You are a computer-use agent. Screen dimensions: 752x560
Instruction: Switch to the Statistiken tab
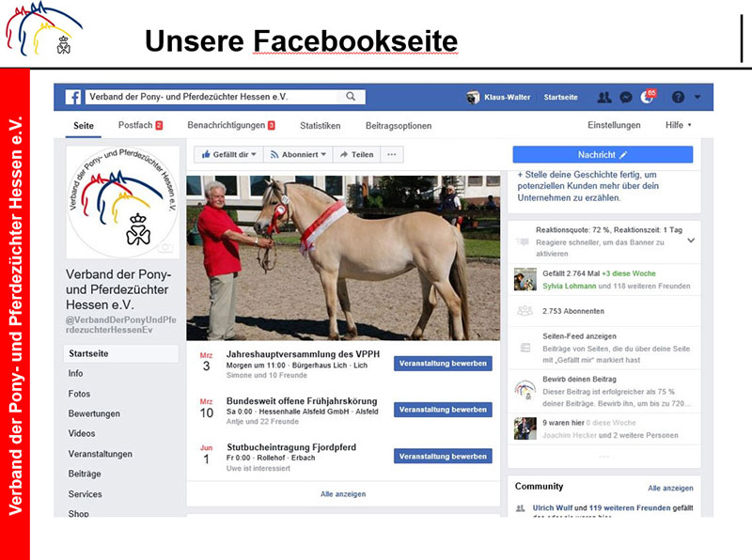click(x=320, y=126)
